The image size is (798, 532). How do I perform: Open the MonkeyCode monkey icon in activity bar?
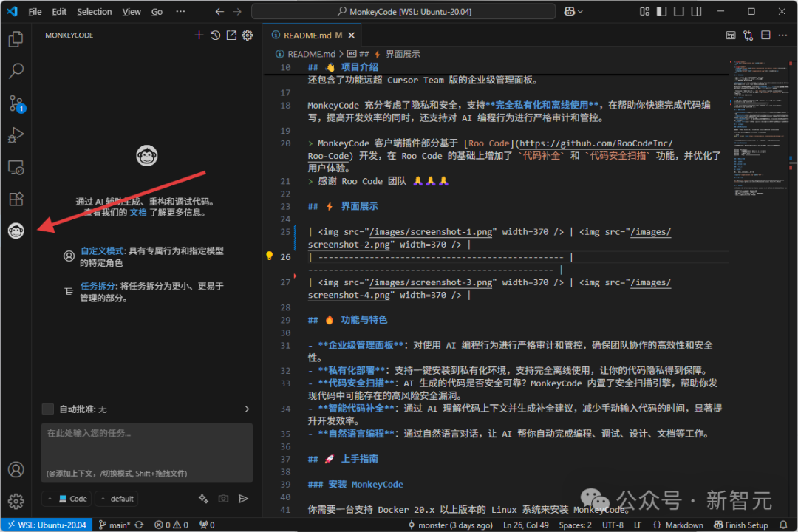coord(16,231)
